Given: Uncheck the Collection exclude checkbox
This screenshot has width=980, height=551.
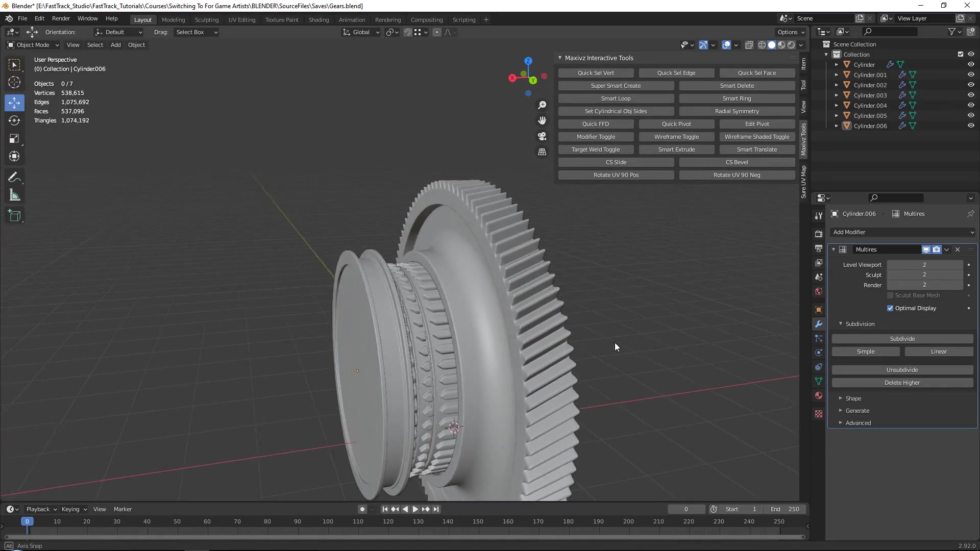Looking at the screenshot, I should (x=961, y=54).
